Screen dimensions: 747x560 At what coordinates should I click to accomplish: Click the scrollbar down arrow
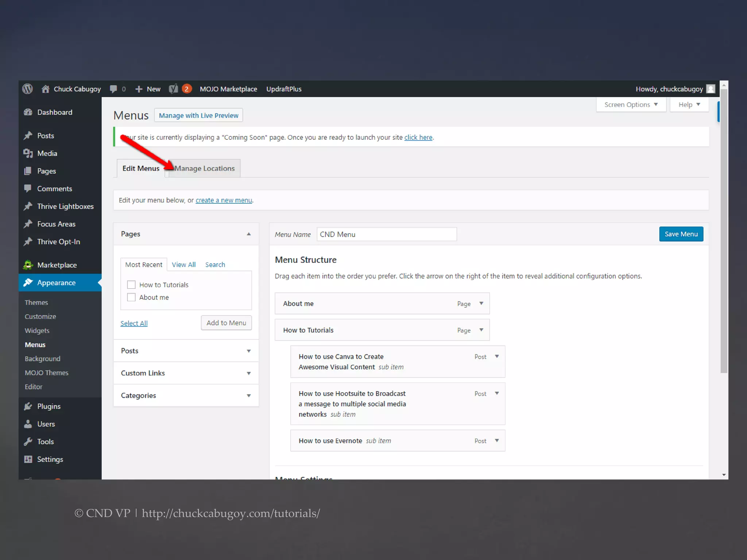tap(724, 475)
